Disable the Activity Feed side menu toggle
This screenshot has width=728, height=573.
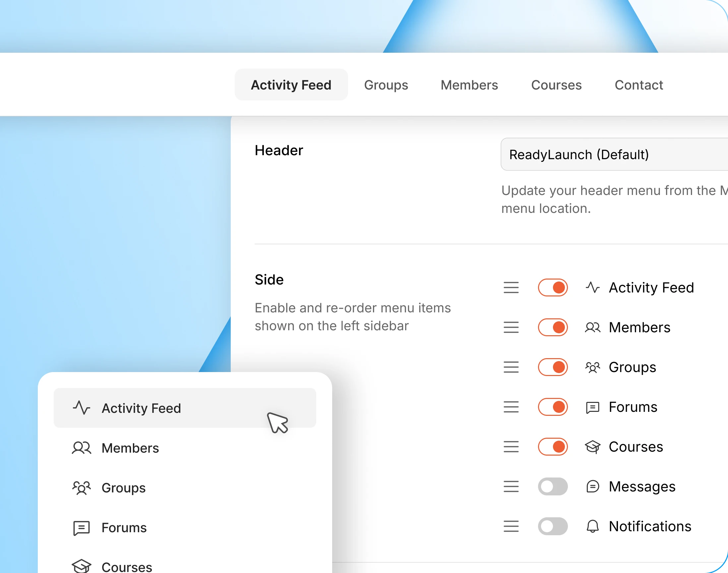[x=553, y=287]
